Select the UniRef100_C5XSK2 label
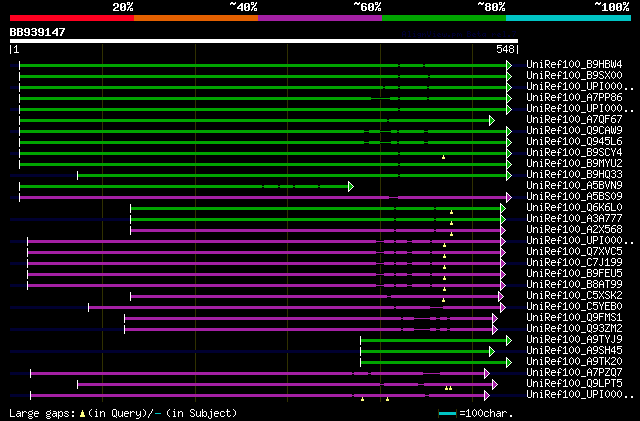Viewport: 640px width, 421px height. pyautogui.click(x=574, y=295)
